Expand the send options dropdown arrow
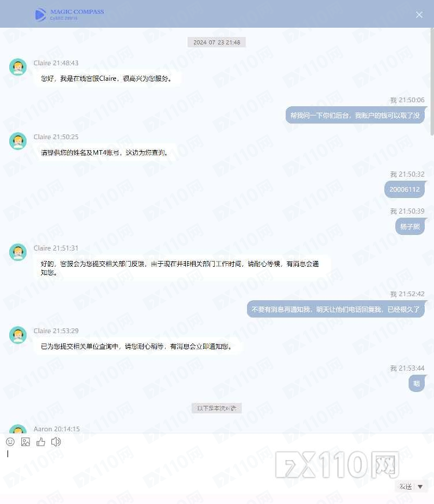The height and width of the screenshot is (504, 434). (x=420, y=487)
